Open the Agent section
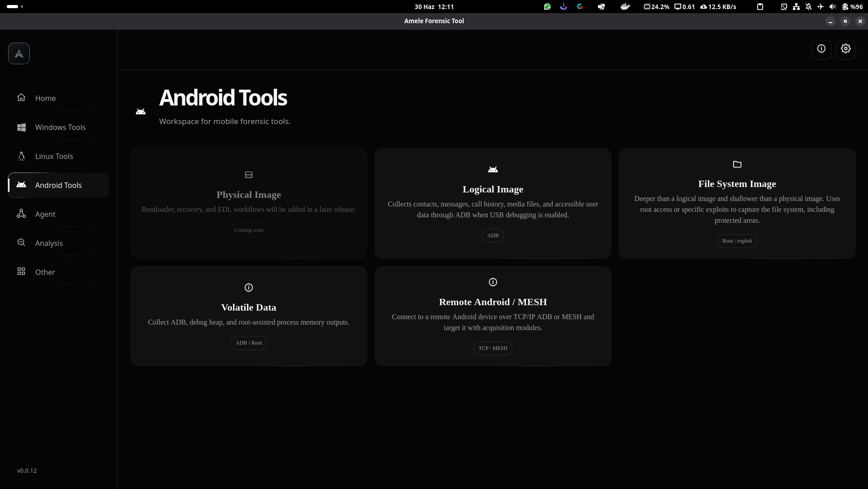This screenshot has width=868, height=489. [58, 214]
